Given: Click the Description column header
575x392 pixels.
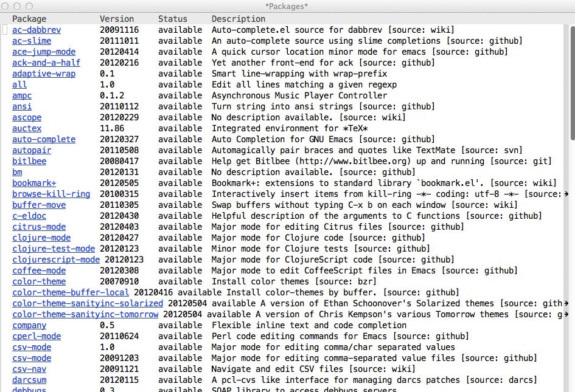Looking at the screenshot, I should [x=238, y=19].
